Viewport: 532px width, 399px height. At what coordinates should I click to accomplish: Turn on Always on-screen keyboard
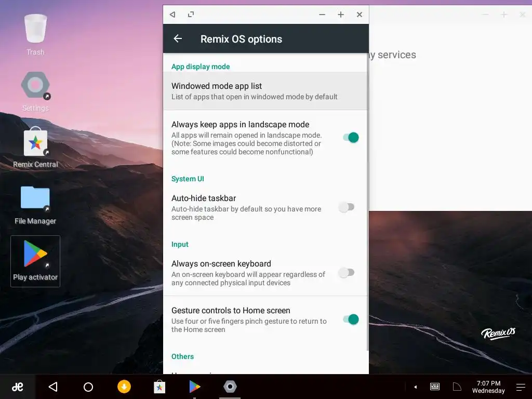(347, 272)
